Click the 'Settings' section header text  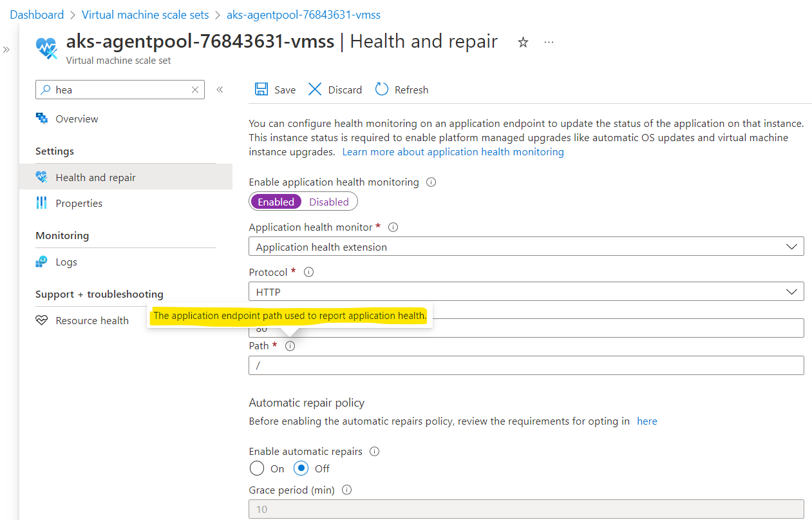pos(55,151)
